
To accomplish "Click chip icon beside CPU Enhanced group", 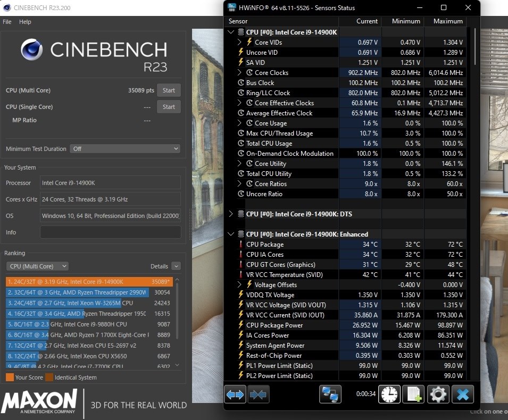I will point(241,234).
